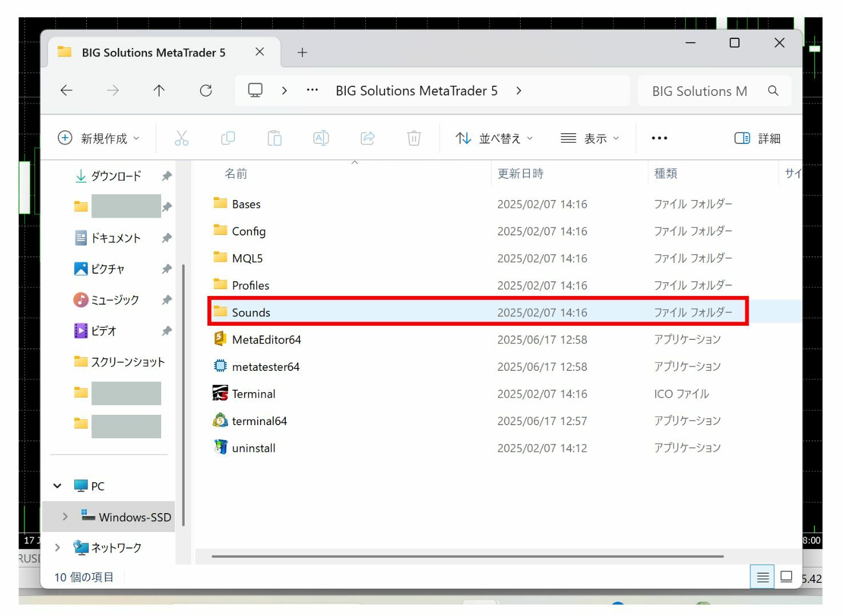Open the 並べ替え sort dropdown
The image size is (843, 616).
click(494, 138)
